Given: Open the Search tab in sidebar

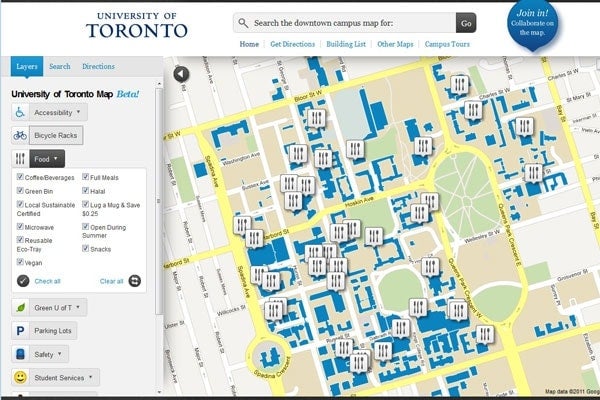Looking at the screenshot, I should [60, 67].
